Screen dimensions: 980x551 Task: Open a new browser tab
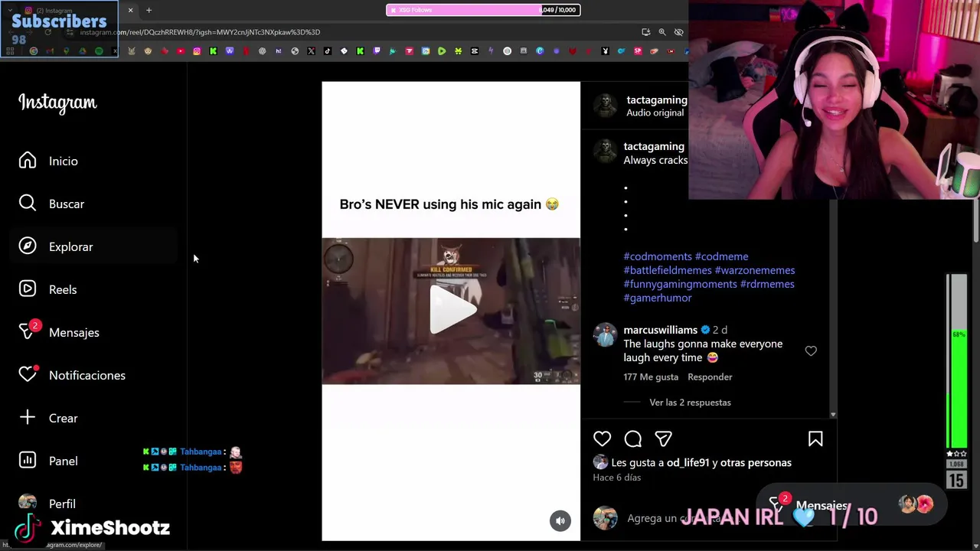[x=149, y=10]
